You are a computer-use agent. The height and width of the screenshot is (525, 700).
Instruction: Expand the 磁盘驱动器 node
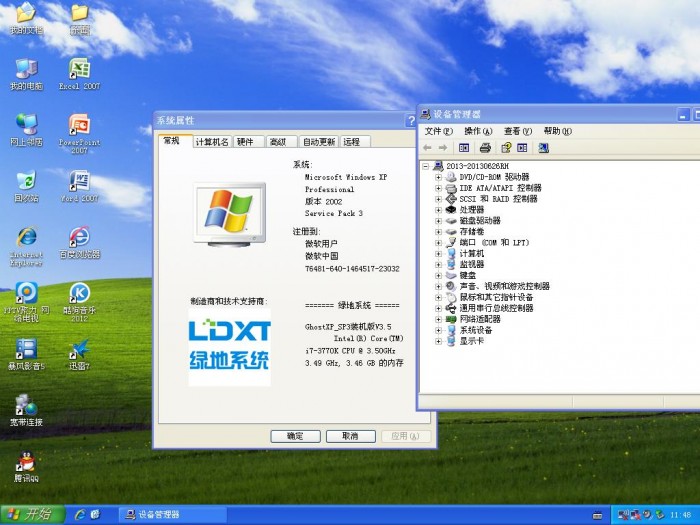point(438,221)
